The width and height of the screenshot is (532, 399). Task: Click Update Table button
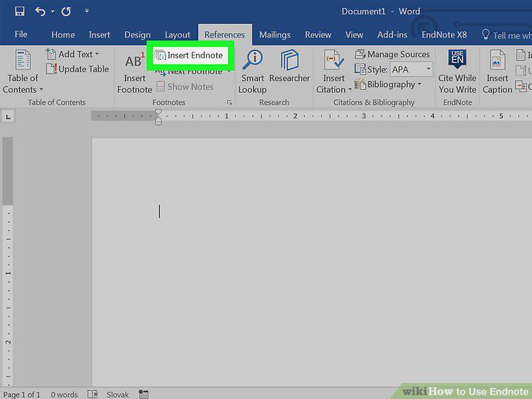(x=77, y=69)
